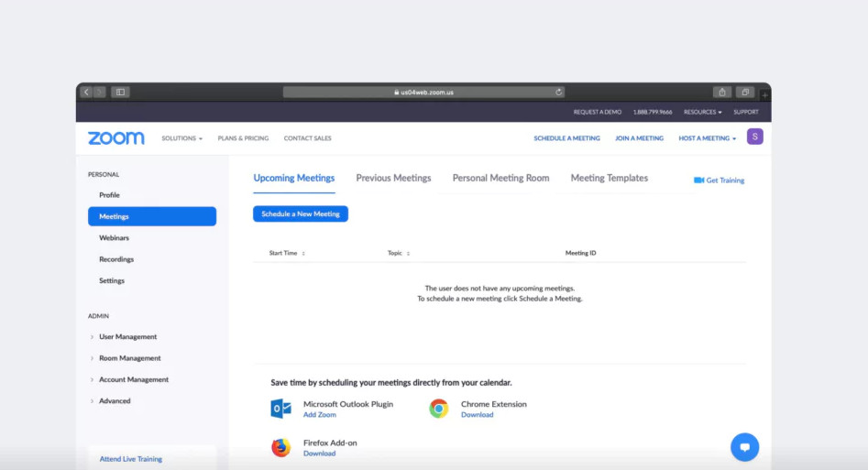Image resolution: width=868 pixels, height=470 pixels.
Task: Select Profile in the sidebar
Action: pyautogui.click(x=110, y=195)
